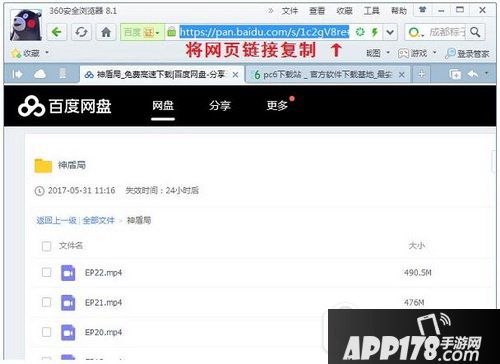Open the 游戏 games icon
The width and height of the screenshot is (500, 364).
click(413, 53)
